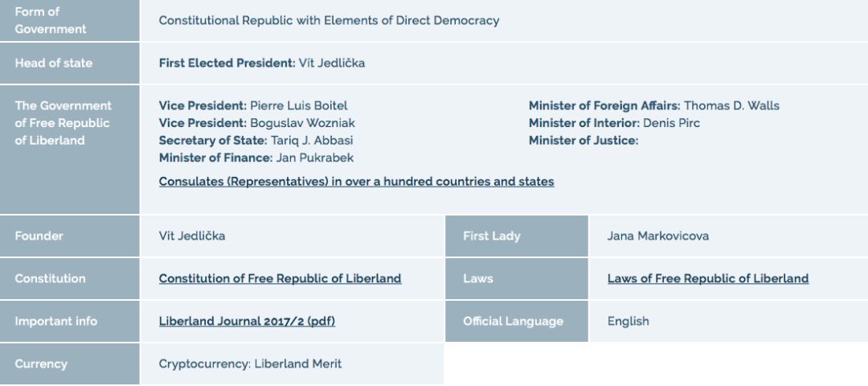Click the Minister of Finance Jan Pukrabek entry
This screenshot has height=386, width=868.
(x=256, y=158)
